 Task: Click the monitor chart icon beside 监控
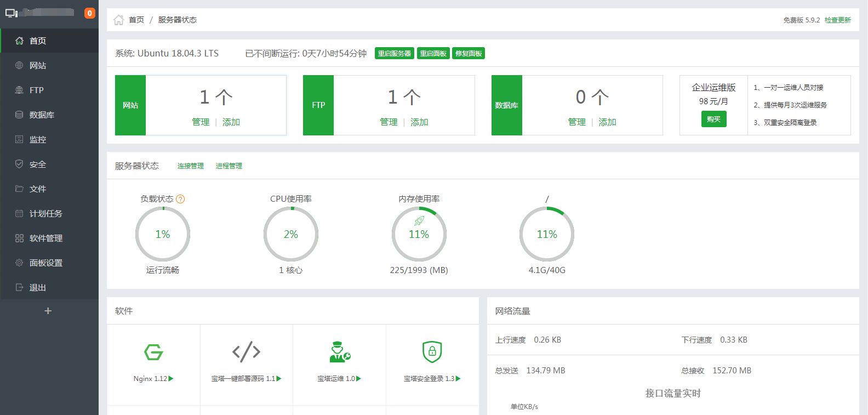pyautogui.click(x=19, y=139)
